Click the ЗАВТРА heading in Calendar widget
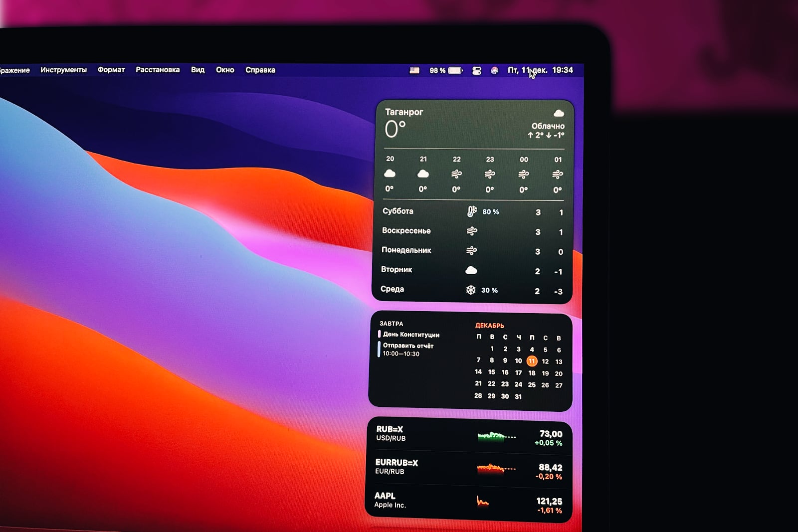798x532 pixels. [391, 324]
